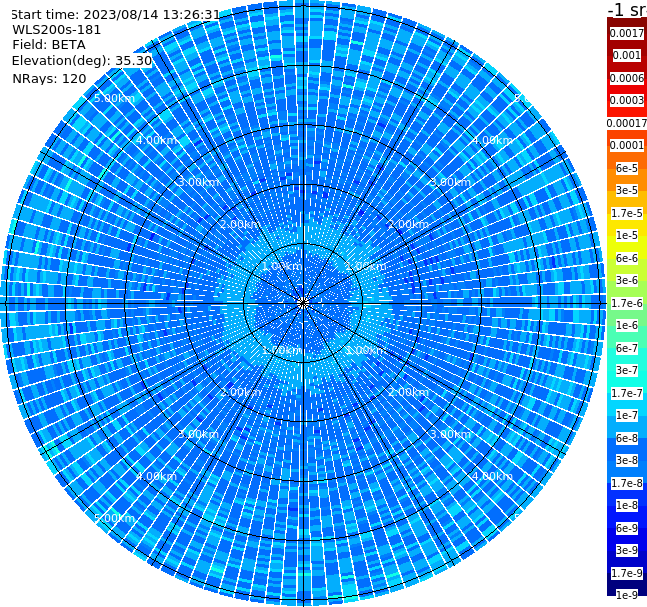
Task: Pick the '1e-5' colorbar label
Action: coord(627,235)
